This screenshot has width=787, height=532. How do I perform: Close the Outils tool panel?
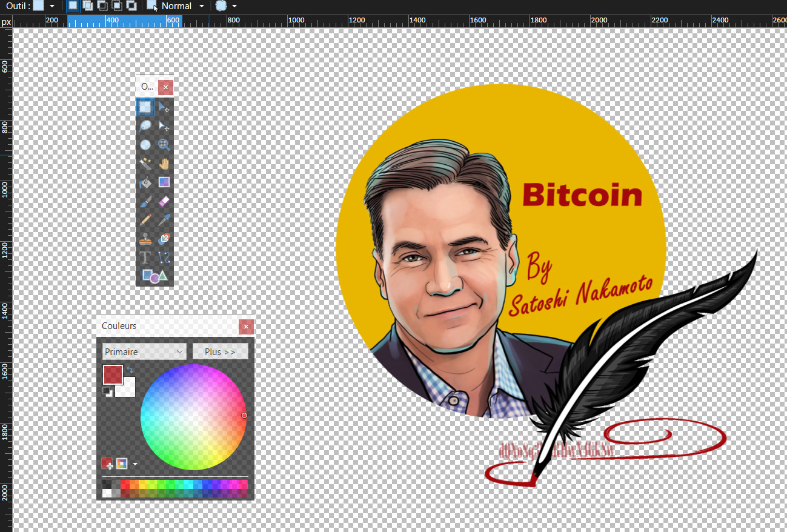pos(165,87)
